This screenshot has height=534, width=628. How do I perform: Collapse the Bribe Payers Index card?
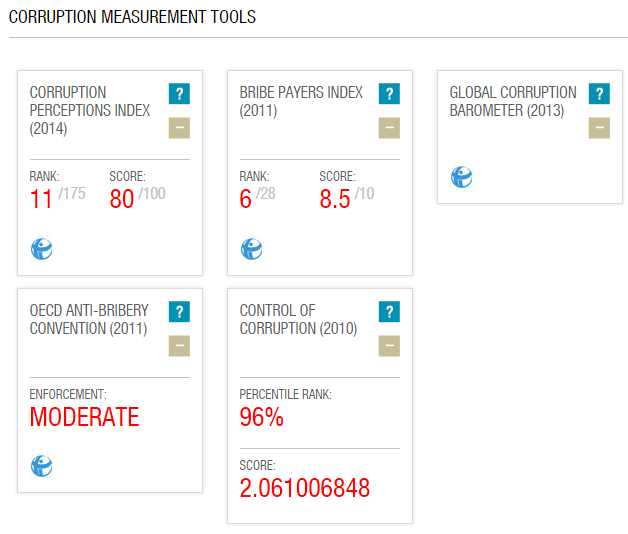tap(389, 128)
